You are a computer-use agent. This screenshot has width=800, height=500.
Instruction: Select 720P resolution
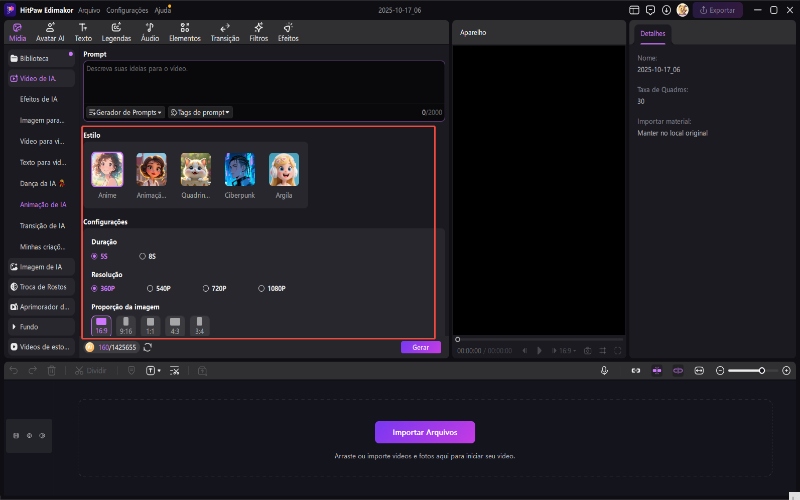pos(214,288)
